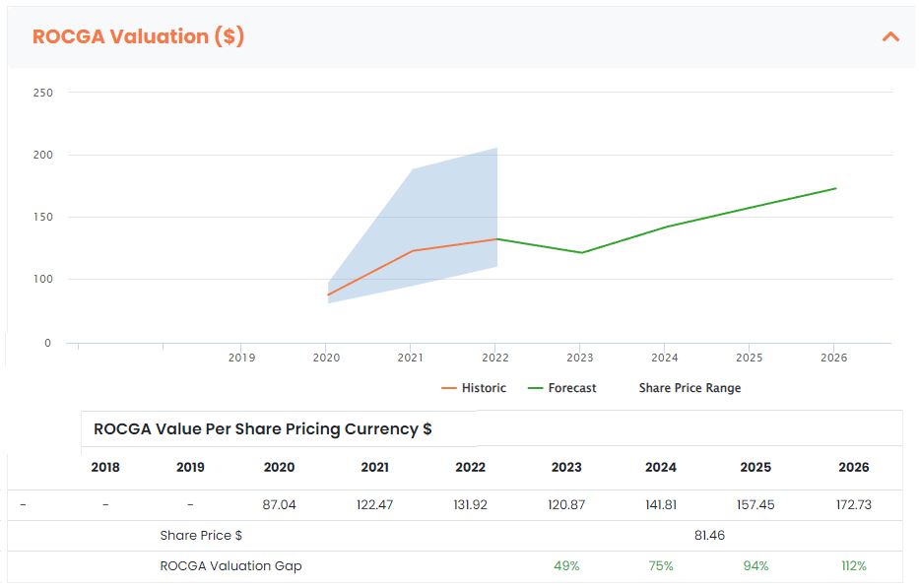The width and height of the screenshot is (919, 588).
Task: Toggle the Historic series in legend
Action: (474, 388)
